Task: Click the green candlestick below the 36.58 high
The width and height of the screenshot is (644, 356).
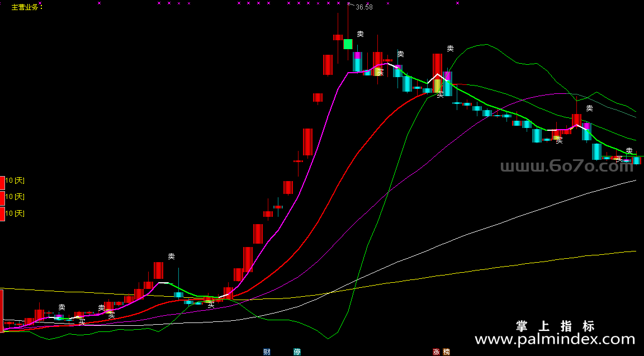Action: pos(348,44)
